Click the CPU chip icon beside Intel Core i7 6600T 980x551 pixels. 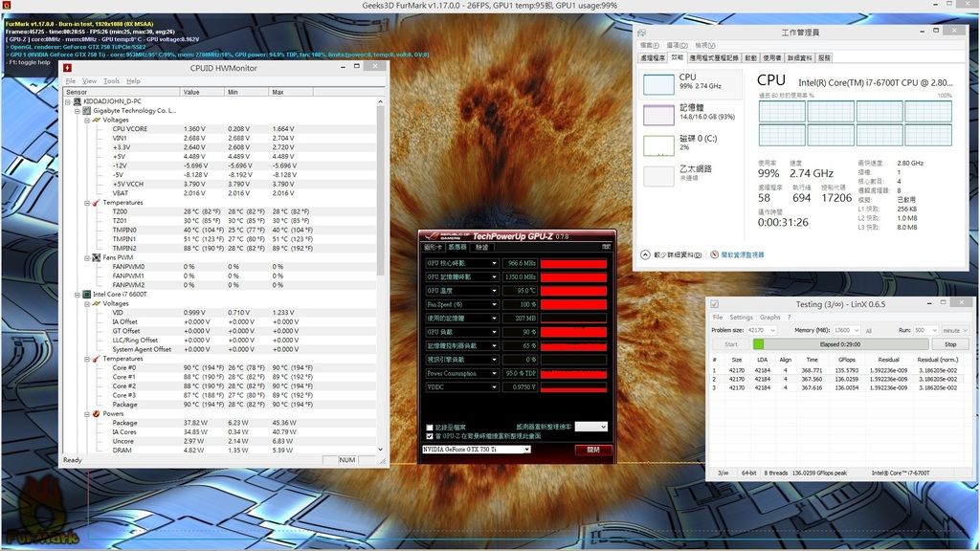87,295
